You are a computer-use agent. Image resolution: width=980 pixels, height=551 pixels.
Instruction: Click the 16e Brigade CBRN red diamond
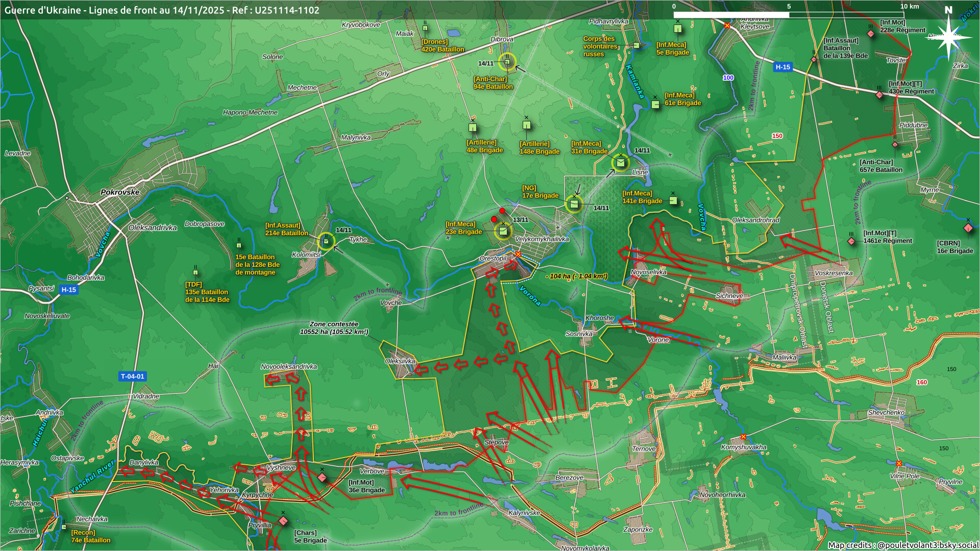[968, 228]
